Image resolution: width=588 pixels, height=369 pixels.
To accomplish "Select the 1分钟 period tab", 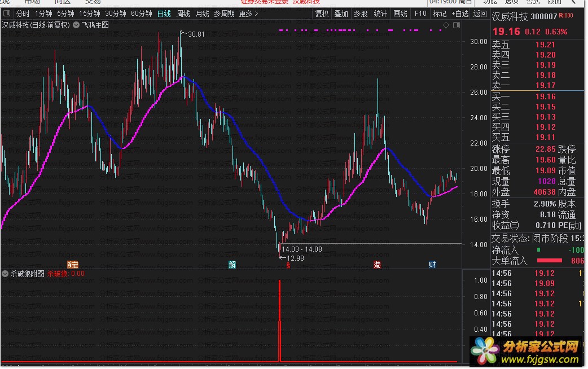I will [x=43, y=14].
